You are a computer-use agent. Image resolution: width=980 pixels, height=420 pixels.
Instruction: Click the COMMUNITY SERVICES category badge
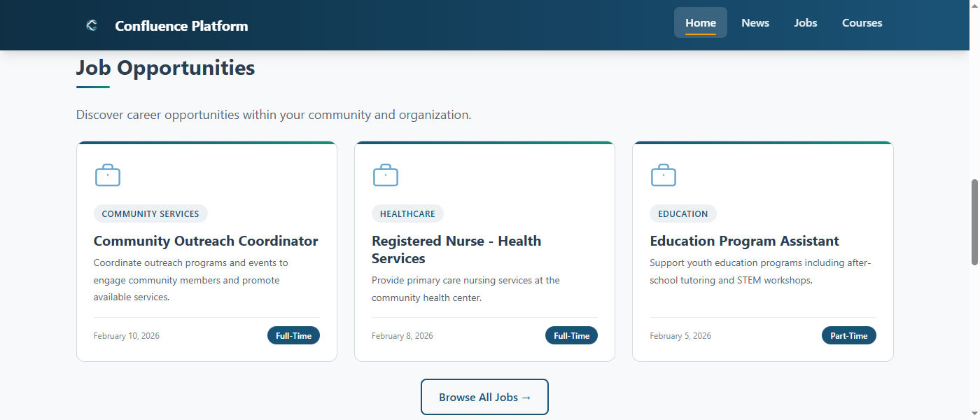pos(150,213)
